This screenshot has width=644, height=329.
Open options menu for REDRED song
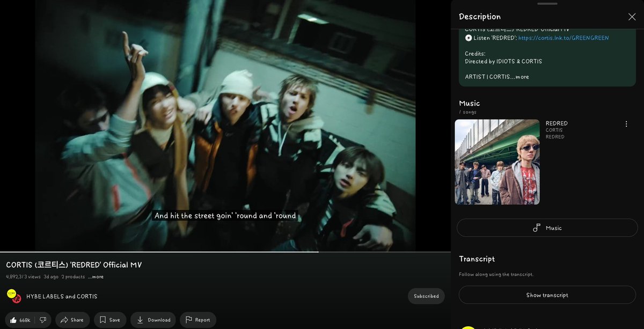626,124
